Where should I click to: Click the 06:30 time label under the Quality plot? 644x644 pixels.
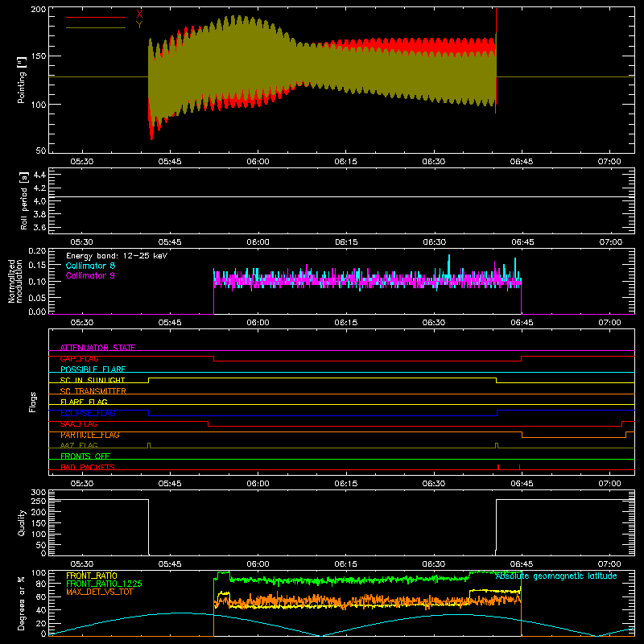434,564
